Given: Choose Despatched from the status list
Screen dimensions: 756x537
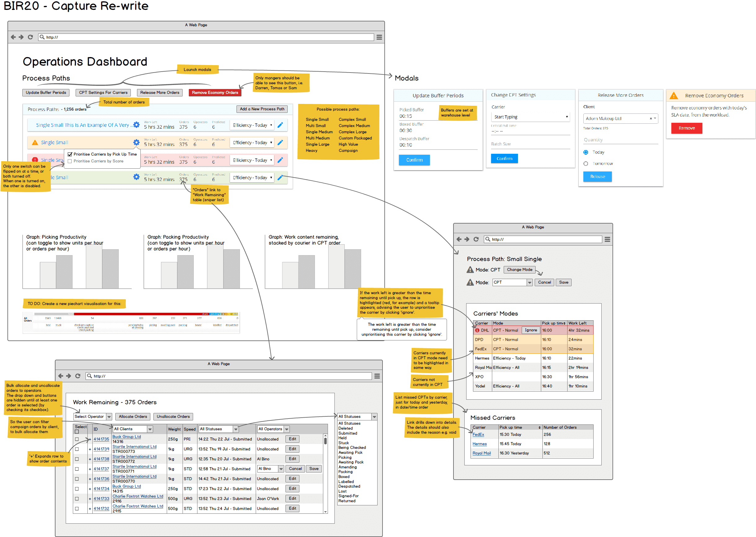Looking at the screenshot, I should 349,486.
